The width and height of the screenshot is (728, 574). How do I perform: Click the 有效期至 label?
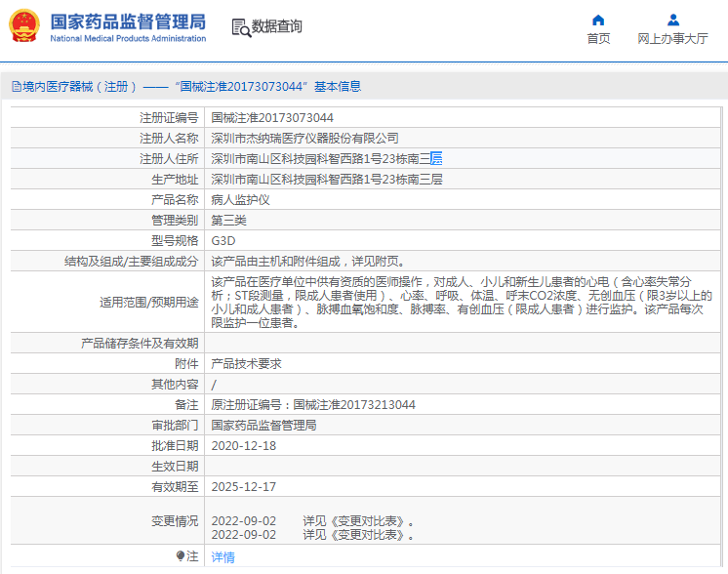point(175,487)
